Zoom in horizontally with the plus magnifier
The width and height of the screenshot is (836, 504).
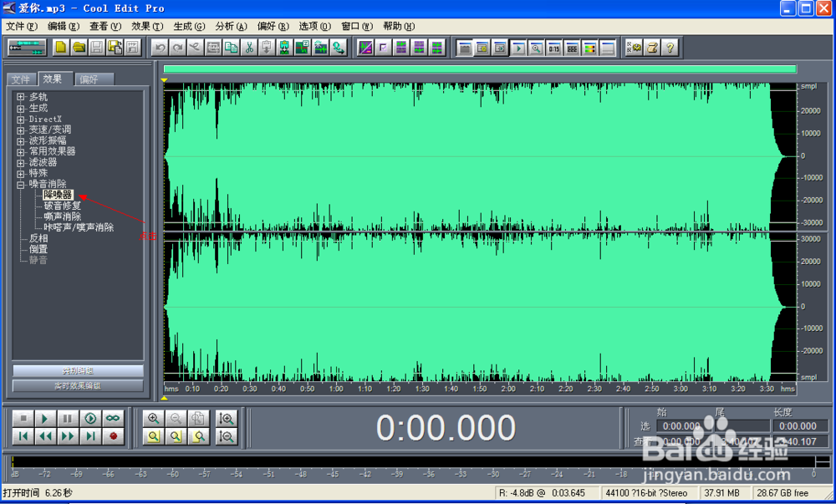(x=154, y=418)
